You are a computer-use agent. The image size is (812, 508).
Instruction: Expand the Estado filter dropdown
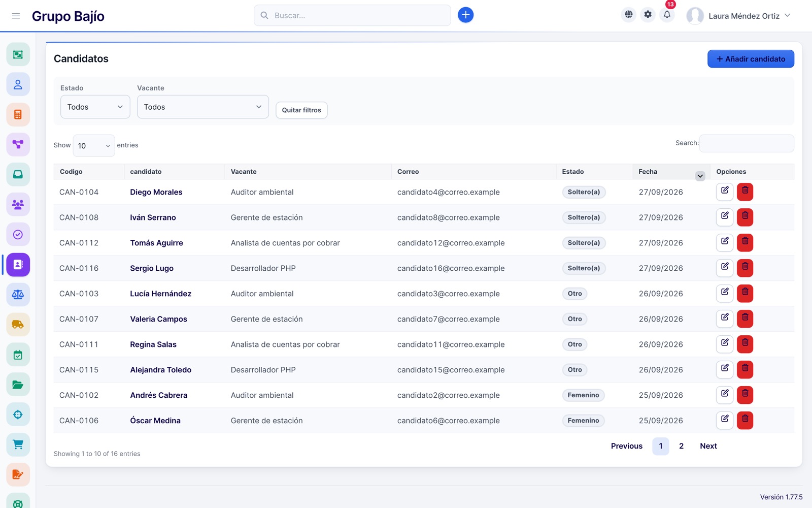click(x=95, y=107)
